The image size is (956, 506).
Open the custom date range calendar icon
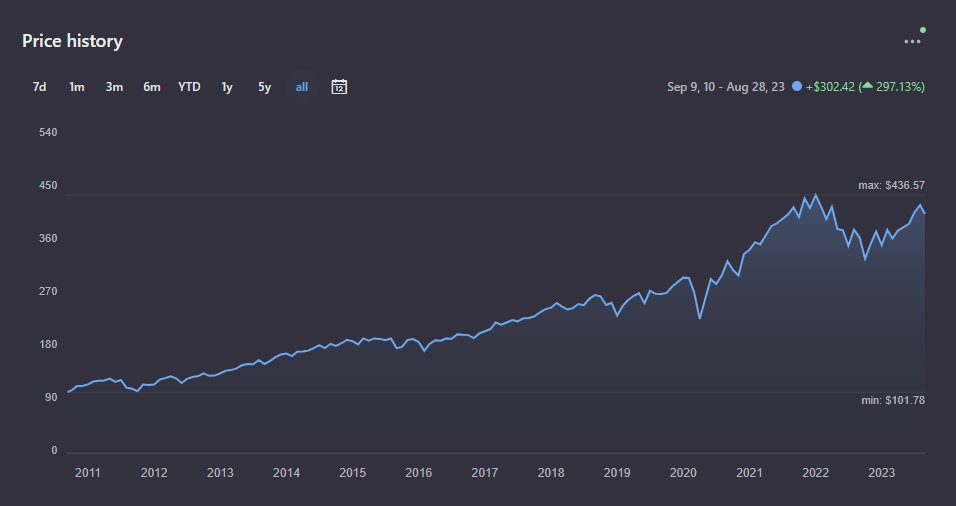click(x=339, y=87)
